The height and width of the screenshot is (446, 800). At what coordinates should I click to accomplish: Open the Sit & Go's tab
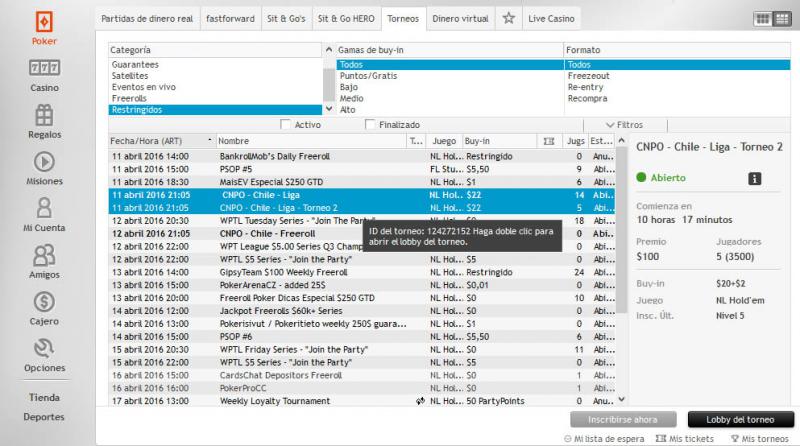pos(286,19)
